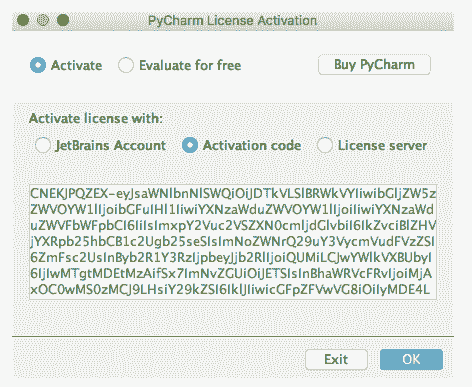Click code line starting with CNEKJPQZEX
This screenshot has height=387, width=472.
[233, 193]
